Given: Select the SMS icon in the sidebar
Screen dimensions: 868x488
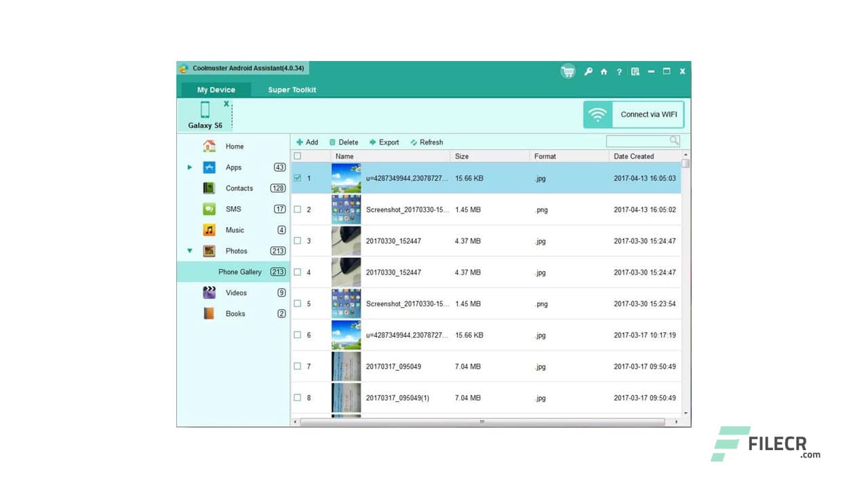Looking at the screenshot, I should point(210,209).
